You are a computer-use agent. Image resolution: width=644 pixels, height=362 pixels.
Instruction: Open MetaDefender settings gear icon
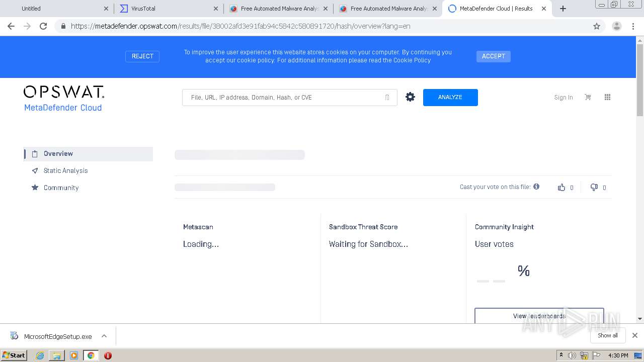[411, 97]
